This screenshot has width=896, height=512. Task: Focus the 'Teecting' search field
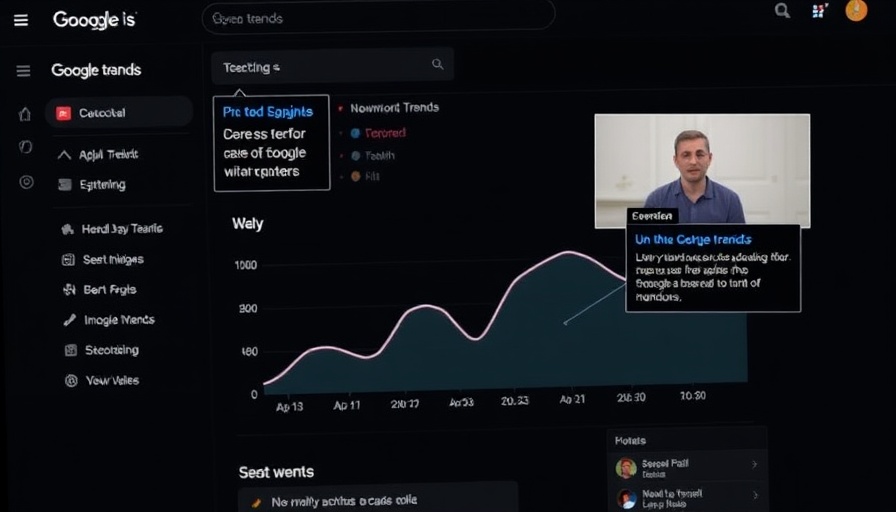coord(333,66)
